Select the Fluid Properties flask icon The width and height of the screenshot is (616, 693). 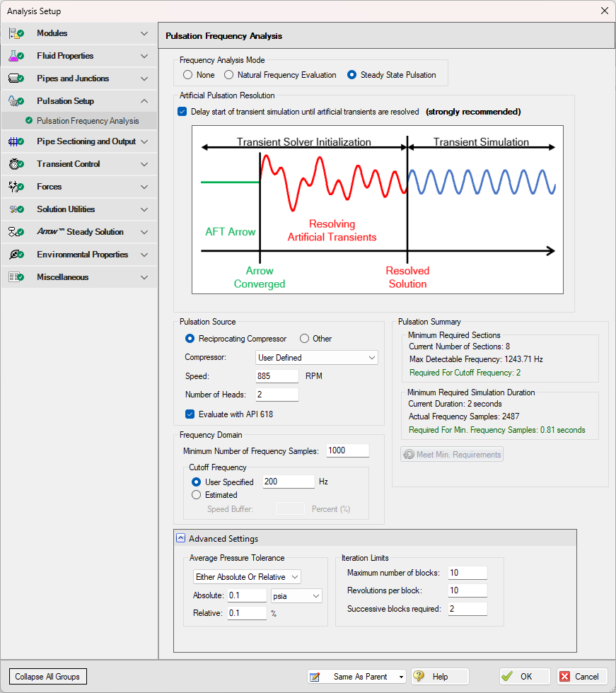[14, 56]
